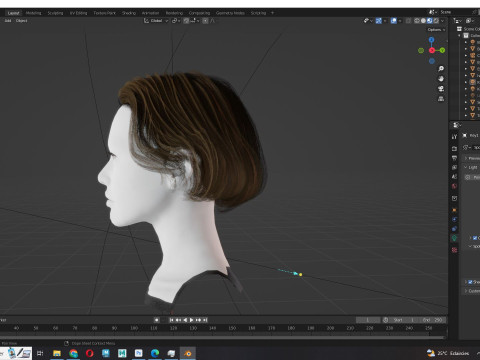Image resolution: width=480 pixels, height=360 pixels.
Task: Play the animation forward
Action: (x=192, y=320)
